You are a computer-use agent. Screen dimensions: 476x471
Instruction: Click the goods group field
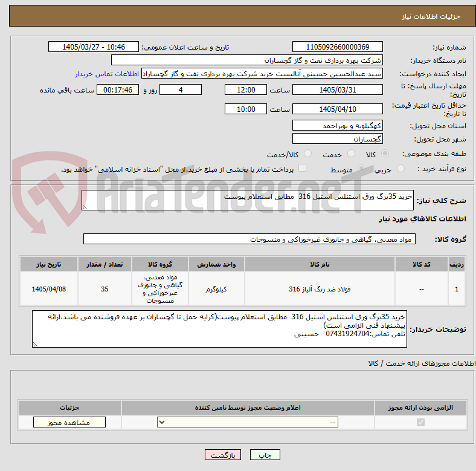249,239
